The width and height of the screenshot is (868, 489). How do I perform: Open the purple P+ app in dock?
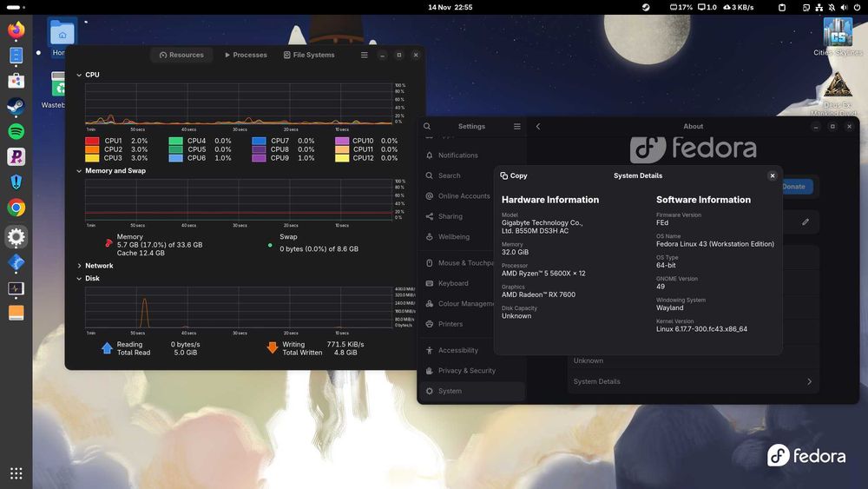click(16, 157)
